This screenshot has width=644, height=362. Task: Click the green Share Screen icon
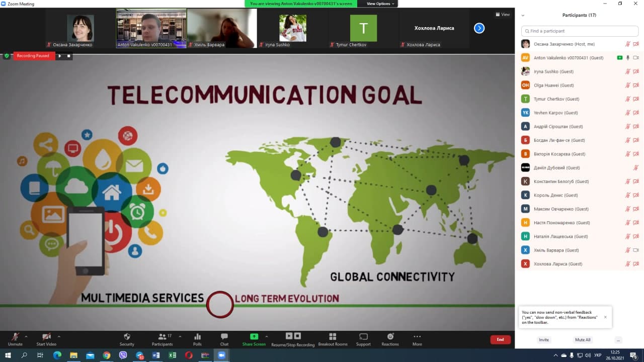(254, 337)
